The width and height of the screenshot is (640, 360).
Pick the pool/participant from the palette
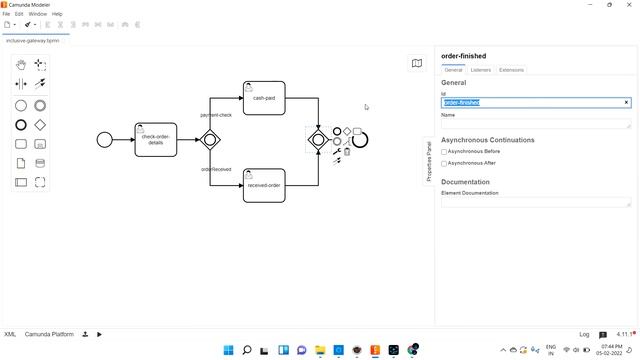point(21,182)
